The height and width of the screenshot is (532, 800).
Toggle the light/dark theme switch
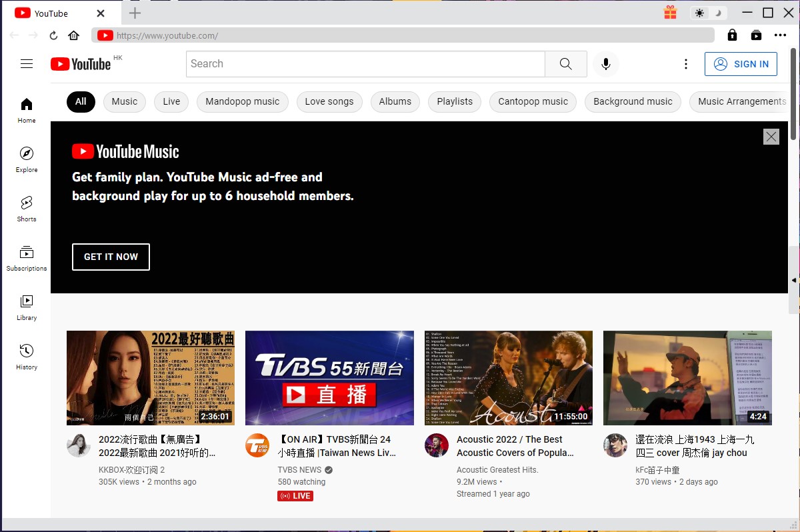coord(708,13)
